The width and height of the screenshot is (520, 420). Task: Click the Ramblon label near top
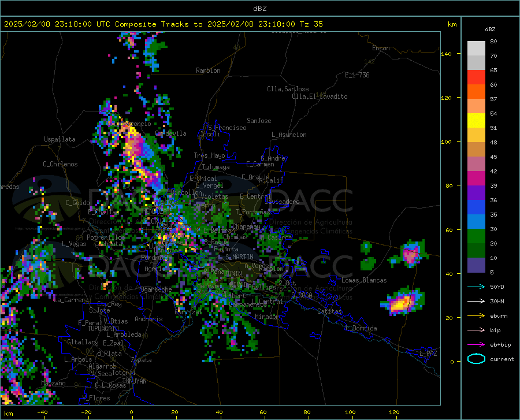(208, 70)
